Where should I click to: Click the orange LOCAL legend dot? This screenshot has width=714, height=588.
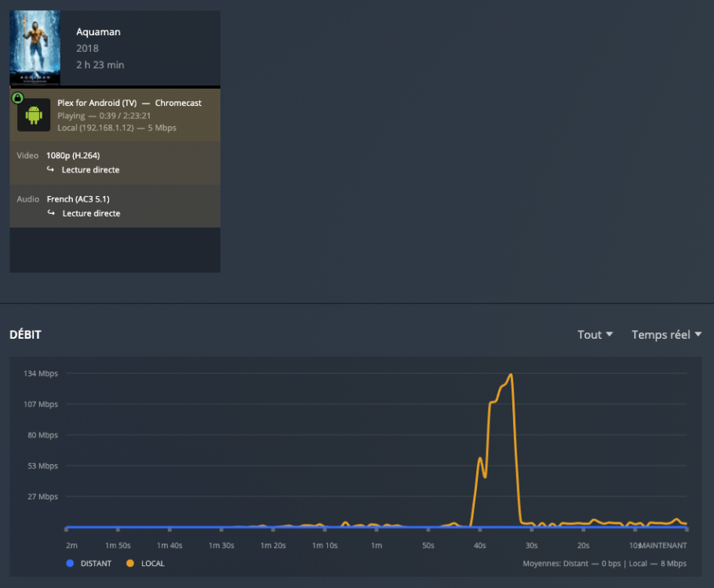tap(129, 563)
